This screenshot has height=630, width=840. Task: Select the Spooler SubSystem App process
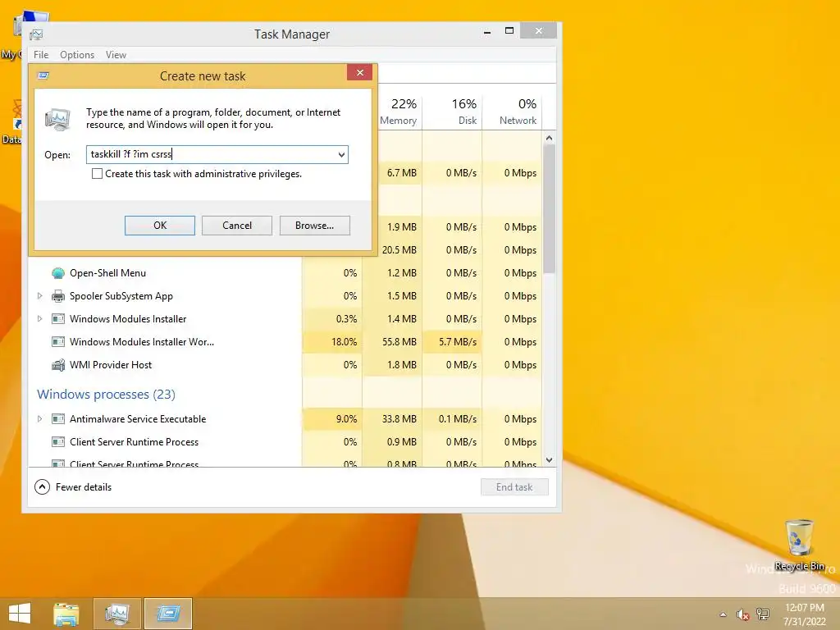[x=121, y=296]
